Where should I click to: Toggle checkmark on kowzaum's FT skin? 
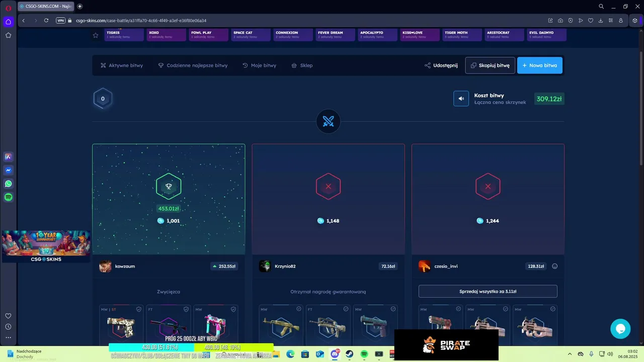[186, 309]
